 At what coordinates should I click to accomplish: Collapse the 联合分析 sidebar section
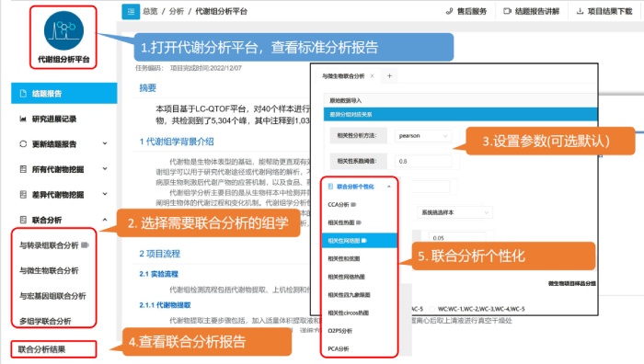coord(105,220)
